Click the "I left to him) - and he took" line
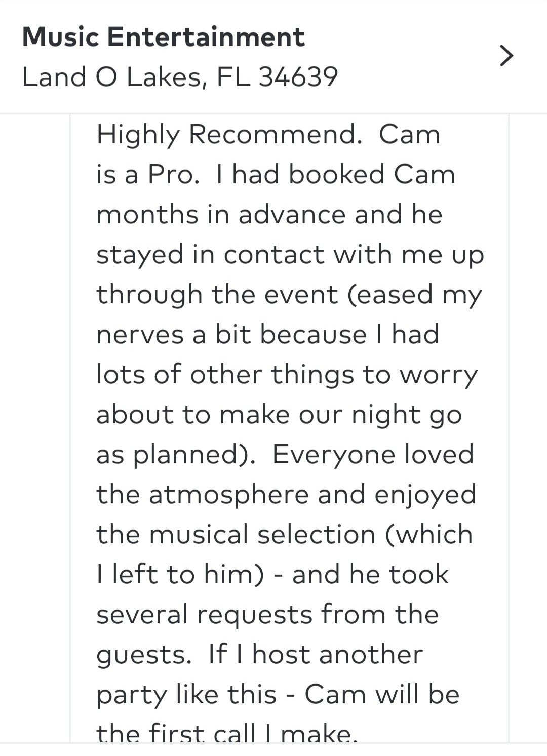Viewport: 547px width, 756px height. click(272, 575)
